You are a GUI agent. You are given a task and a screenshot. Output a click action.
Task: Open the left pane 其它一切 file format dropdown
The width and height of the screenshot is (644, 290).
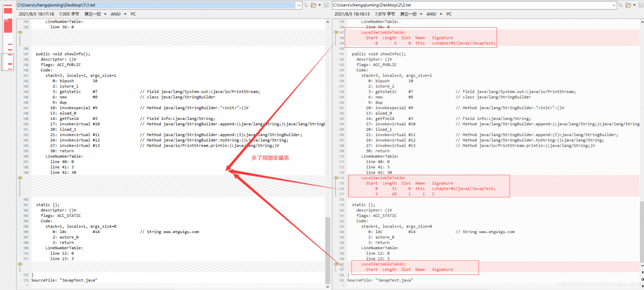tap(95, 14)
